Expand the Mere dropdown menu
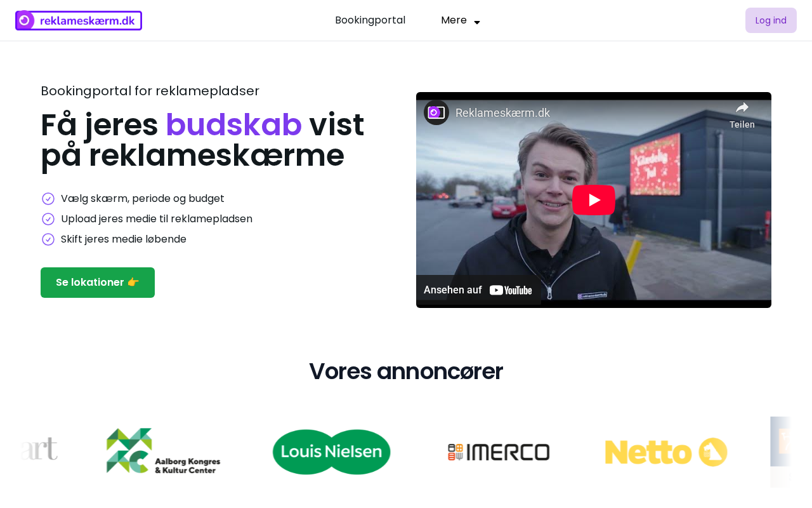 point(461,20)
